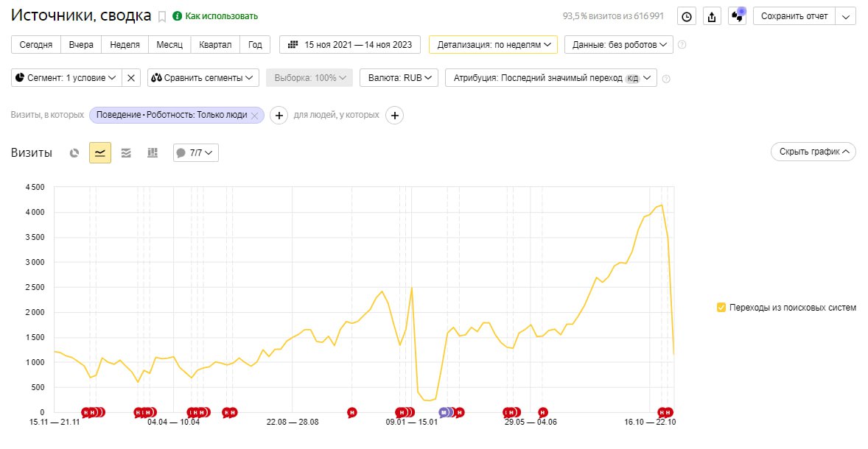The image size is (868, 449).
Task: Click the Визиты chart heading
Action: 32,153
